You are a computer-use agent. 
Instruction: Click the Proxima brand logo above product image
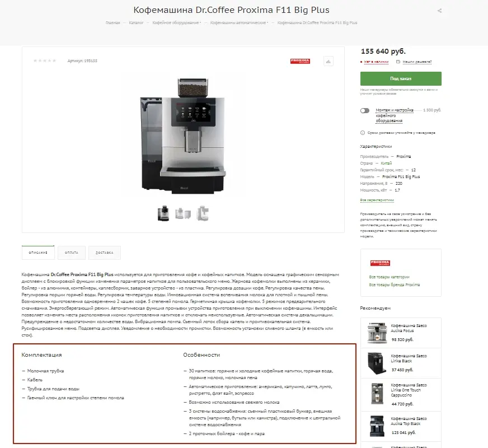300,62
